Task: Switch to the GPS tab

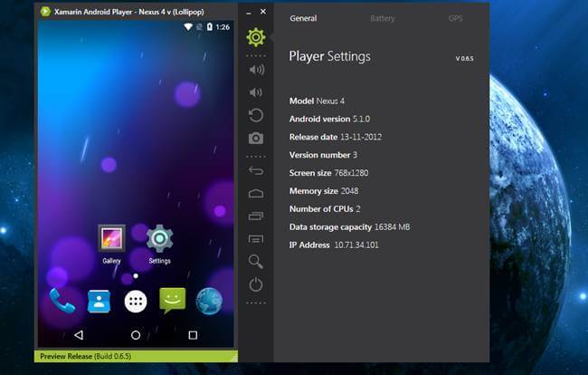Action: point(455,18)
